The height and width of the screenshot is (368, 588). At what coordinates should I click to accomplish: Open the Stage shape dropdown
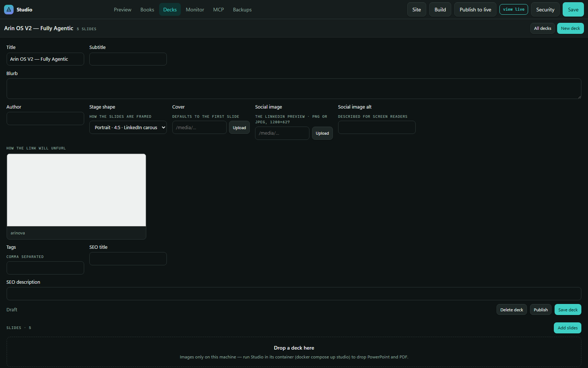[128, 128]
